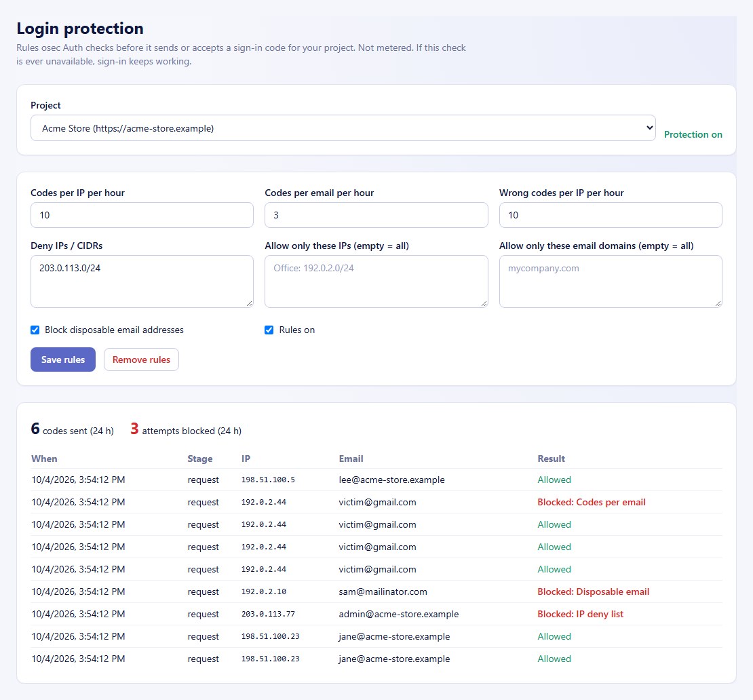Click the Codes per IP per hour label
The image size is (753, 700).
point(78,193)
